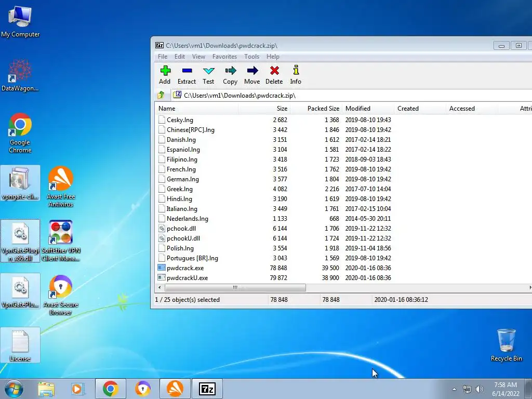Click the address path input field
Image resolution: width=532 pixels, height=399 pixels.
(x=351, y=96)
